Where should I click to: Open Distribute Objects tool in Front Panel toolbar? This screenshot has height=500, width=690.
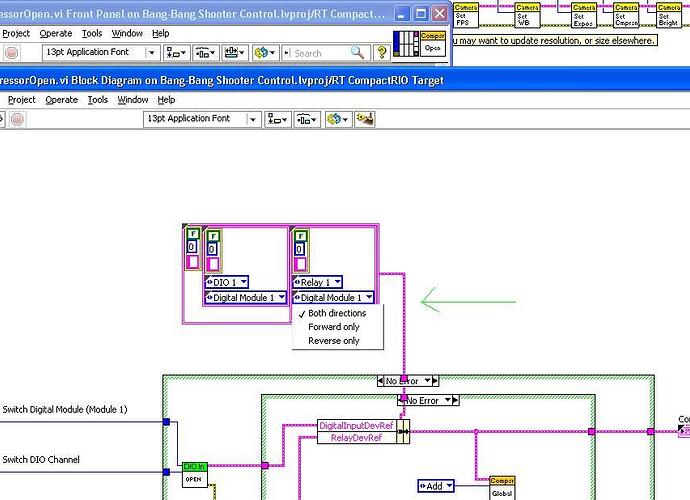206,53
